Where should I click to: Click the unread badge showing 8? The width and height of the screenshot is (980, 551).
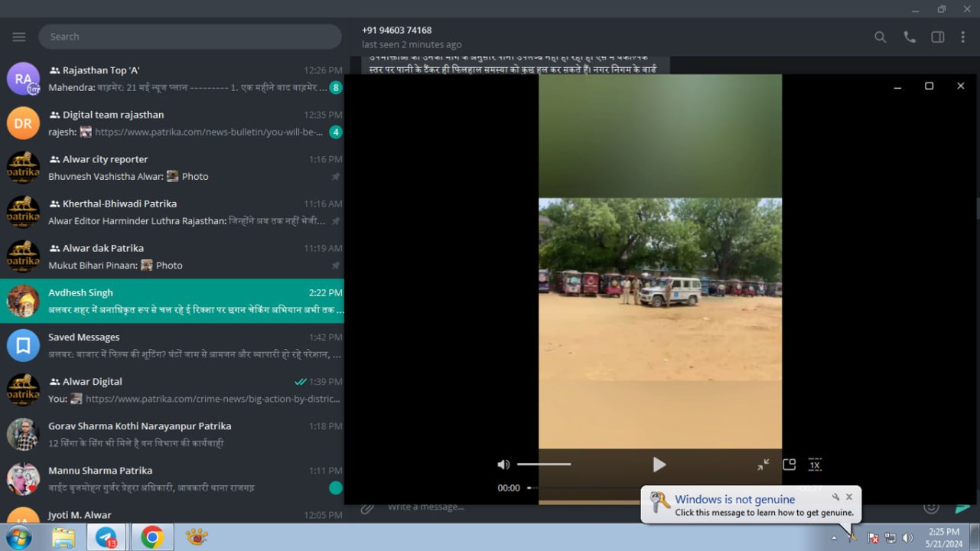coord(335,88)
